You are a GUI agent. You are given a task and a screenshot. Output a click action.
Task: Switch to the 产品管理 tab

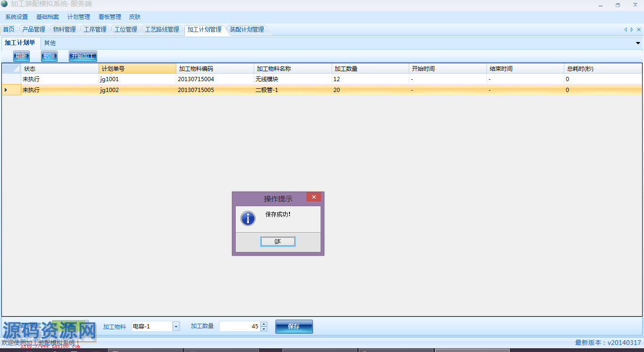[x=34, y=29]
